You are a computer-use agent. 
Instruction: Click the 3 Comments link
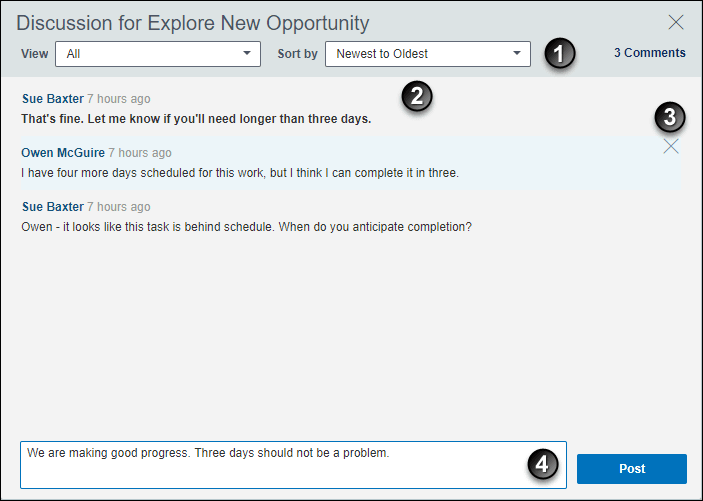pyautogui.click(x=650, y=52)
